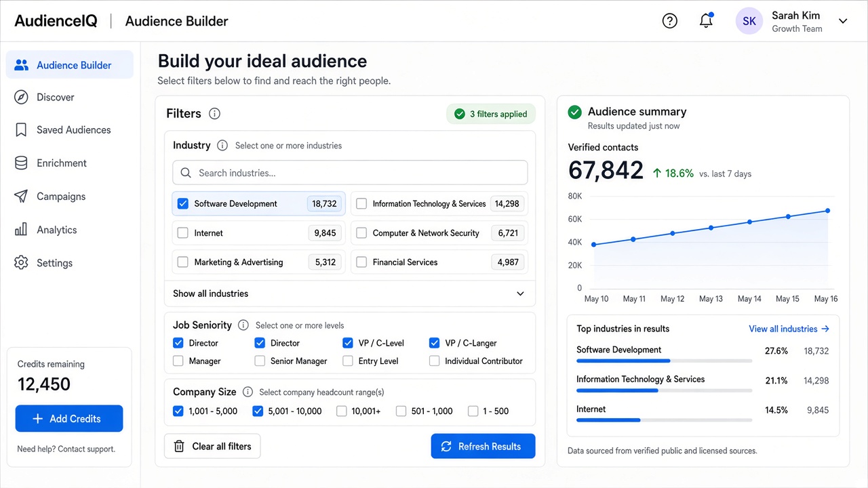Click the Contact support link
The height and width of the screenshot is (488, 868).
86,449
